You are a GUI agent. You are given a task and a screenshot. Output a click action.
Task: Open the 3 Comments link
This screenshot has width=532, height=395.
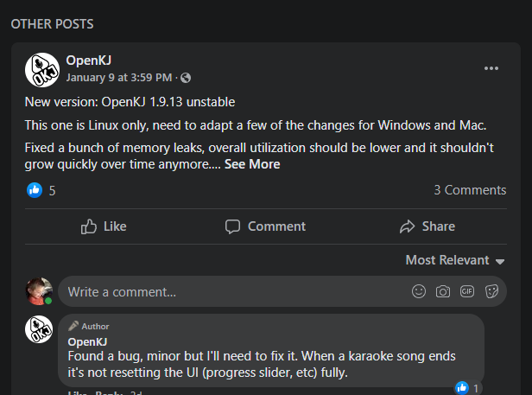(470, 190)
